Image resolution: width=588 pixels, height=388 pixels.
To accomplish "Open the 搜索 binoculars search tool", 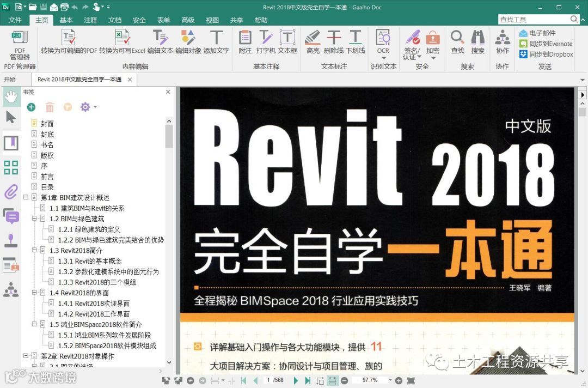I will click(478, 42).
